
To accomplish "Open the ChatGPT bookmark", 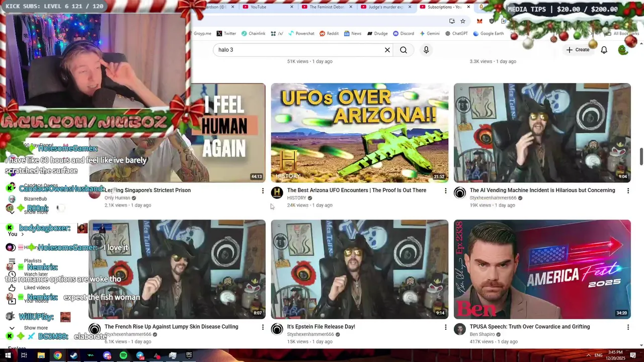I will [456, 34].
